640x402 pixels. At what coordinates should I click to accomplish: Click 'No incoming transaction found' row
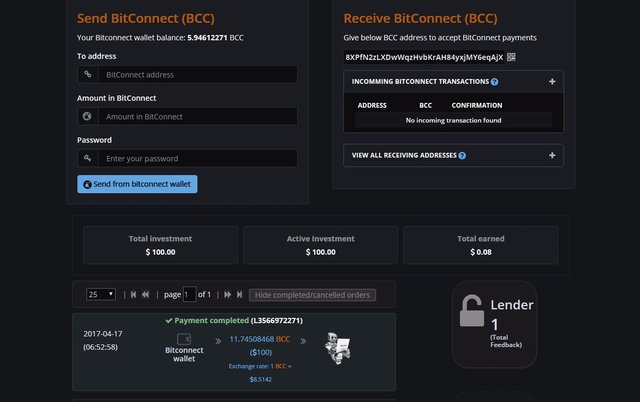click(453, 120)
